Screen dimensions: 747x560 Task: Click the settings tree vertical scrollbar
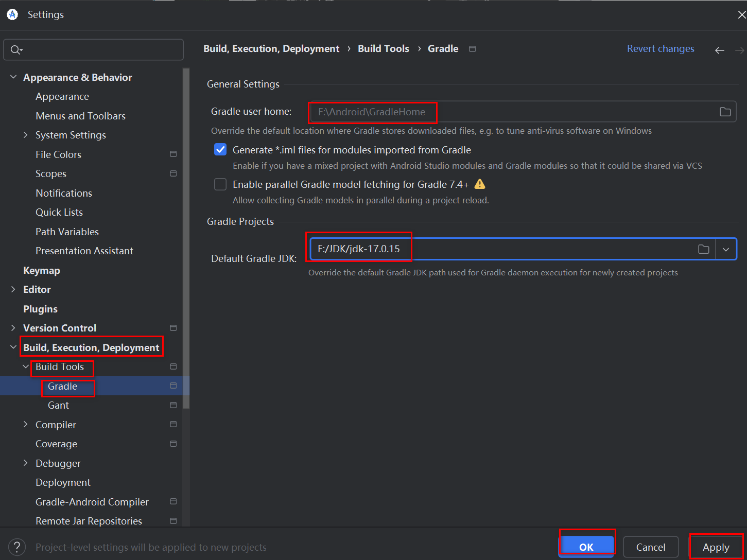[x=186, y=238]
